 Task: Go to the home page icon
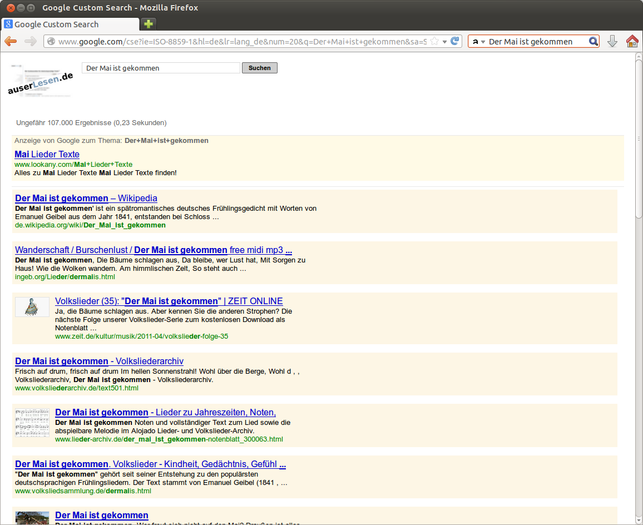(632, 41)
